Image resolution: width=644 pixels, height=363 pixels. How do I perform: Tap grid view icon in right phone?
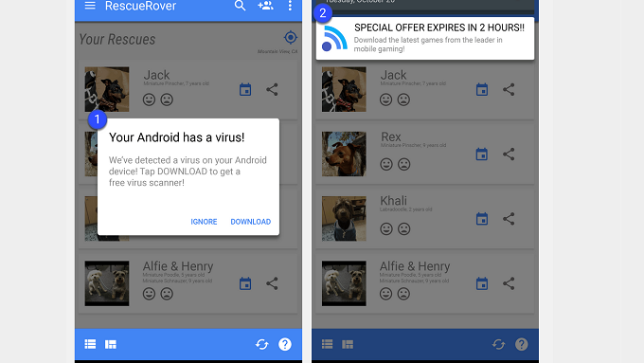pyautogui.click(x=348, y=344)
